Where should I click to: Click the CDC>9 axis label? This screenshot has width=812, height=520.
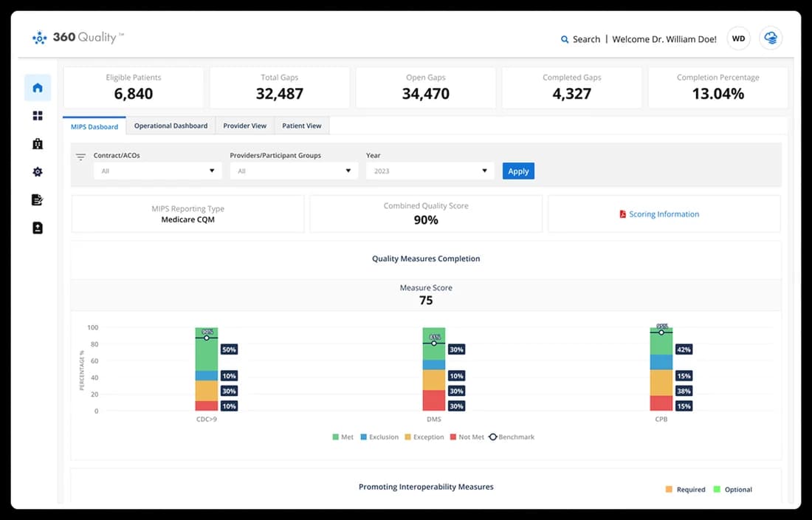click(x=207, y=419)
